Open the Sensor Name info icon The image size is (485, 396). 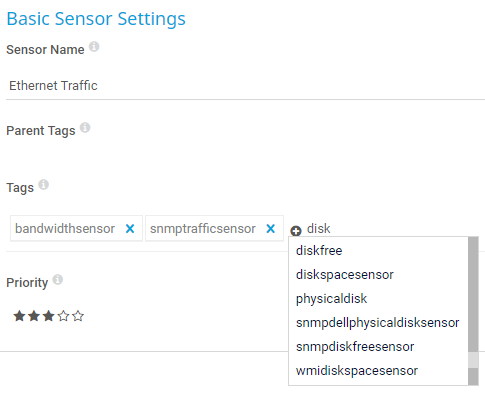click(x=94, y=47)
